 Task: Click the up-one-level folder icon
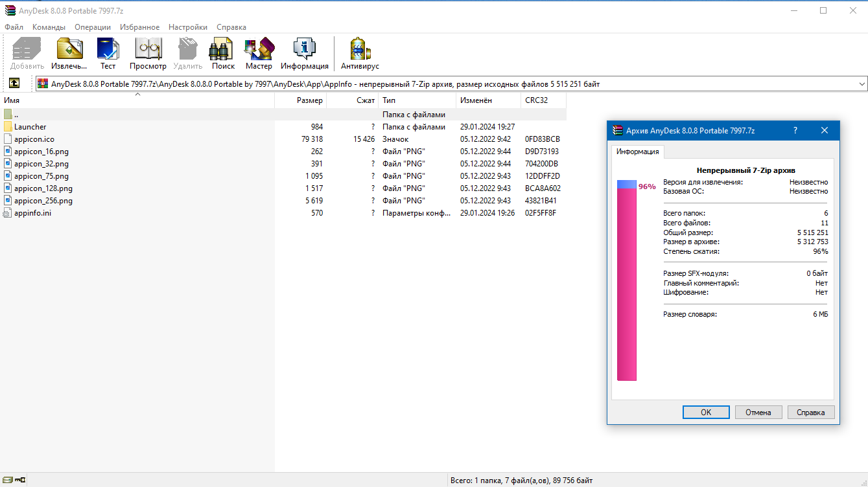[x=14, y=83]
